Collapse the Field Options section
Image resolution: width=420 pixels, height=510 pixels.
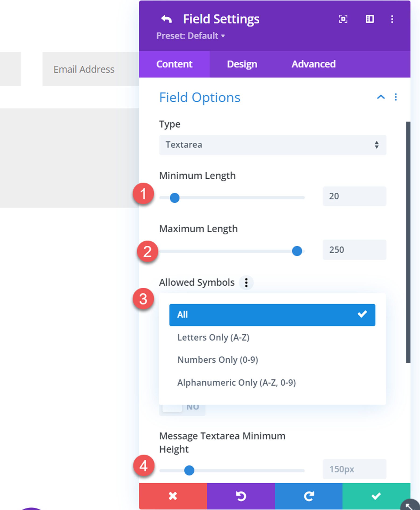tap(381, 97)
